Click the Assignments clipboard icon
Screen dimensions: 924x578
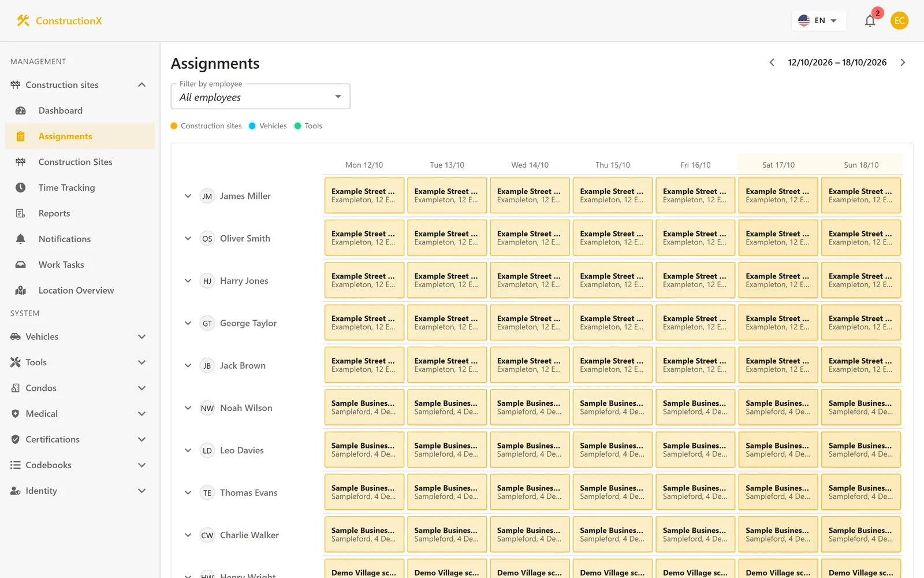pos(21,136)
